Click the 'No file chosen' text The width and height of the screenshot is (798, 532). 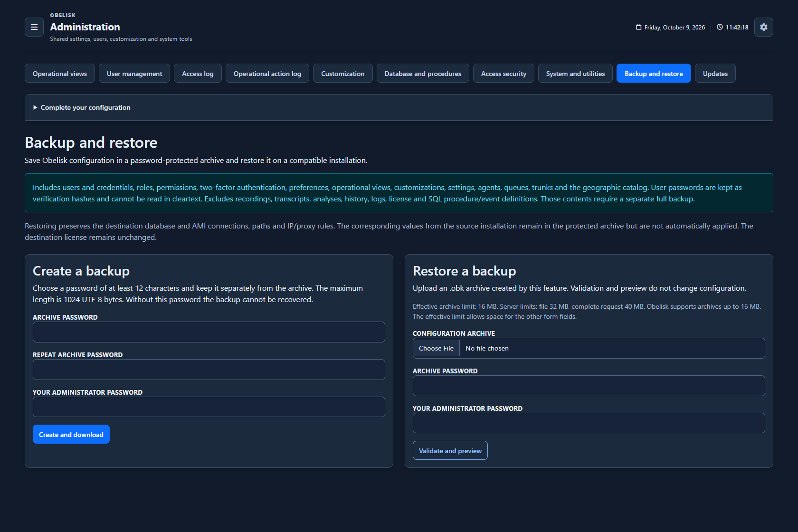point(487,348)
